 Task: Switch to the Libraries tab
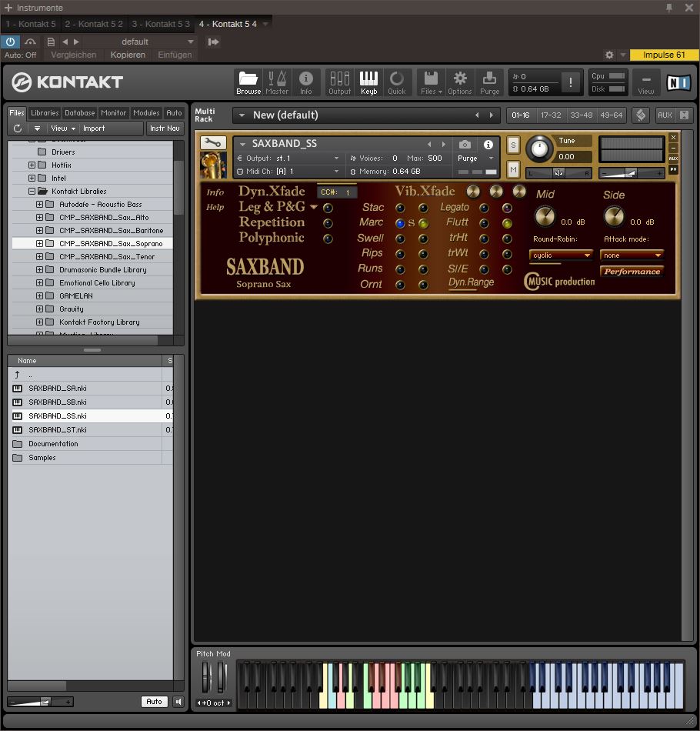[45, 113]
